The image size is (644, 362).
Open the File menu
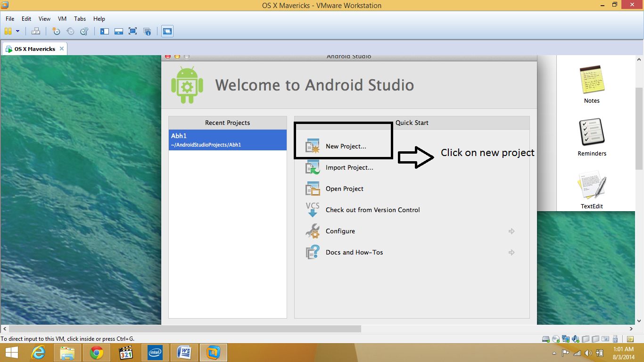tap(10, 19)
